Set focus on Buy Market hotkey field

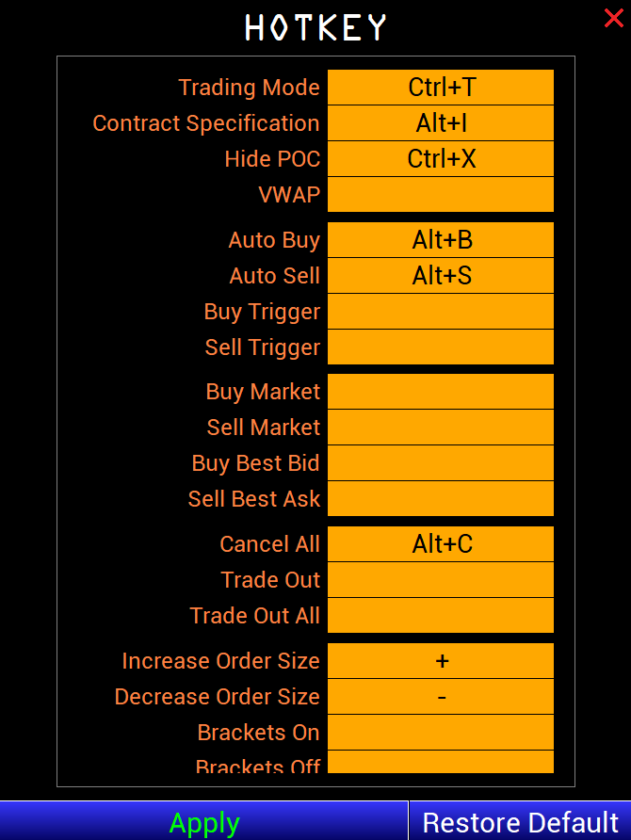441,392
